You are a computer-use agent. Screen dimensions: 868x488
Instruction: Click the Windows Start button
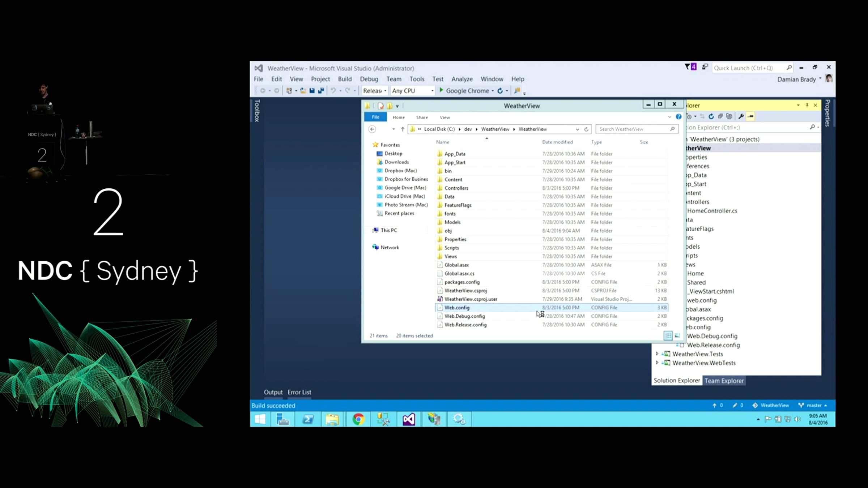[260, 419]
